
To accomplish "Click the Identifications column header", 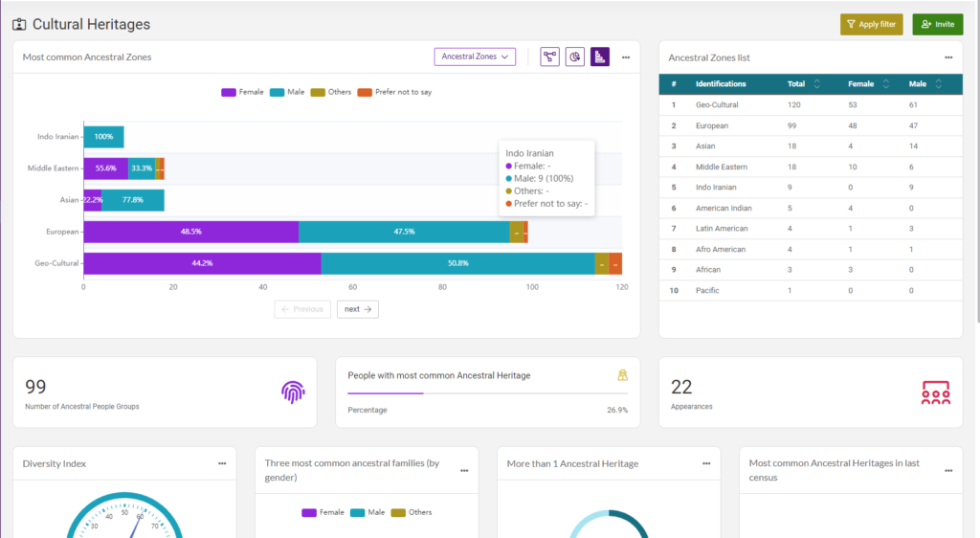I will point(721,83).
